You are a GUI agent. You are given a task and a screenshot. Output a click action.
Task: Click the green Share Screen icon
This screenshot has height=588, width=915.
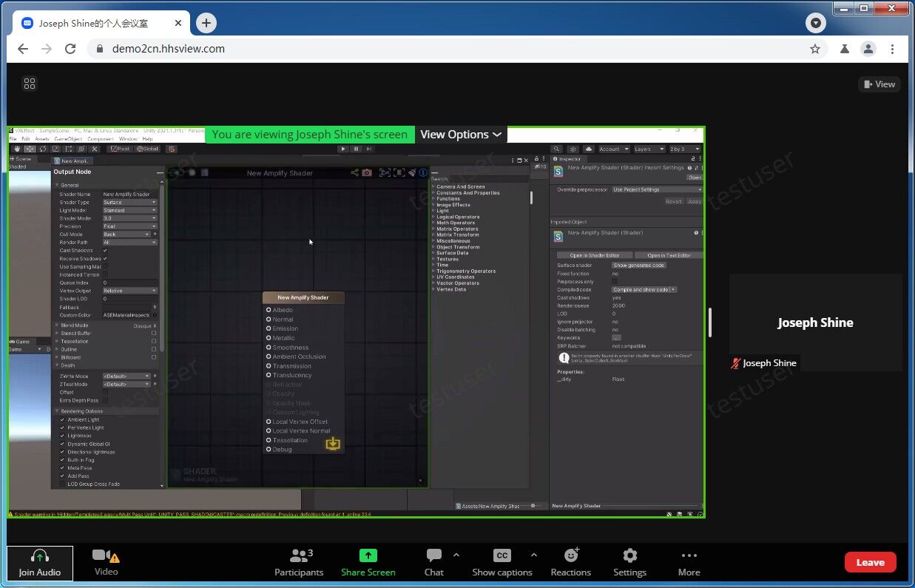click(368, 555)
